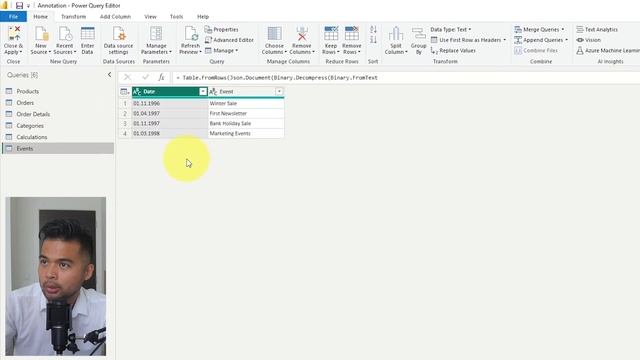This screenshot has height=360, width=640.
Task: Click the fx formula icon
Action: pyautogui.click(x=161, y=77)
